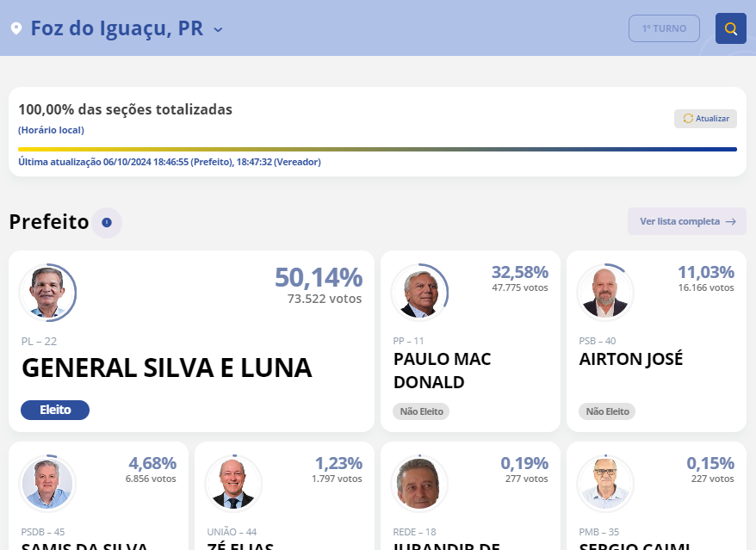Expand the Foz do Iguaçu city dropdown

[218, 29]
